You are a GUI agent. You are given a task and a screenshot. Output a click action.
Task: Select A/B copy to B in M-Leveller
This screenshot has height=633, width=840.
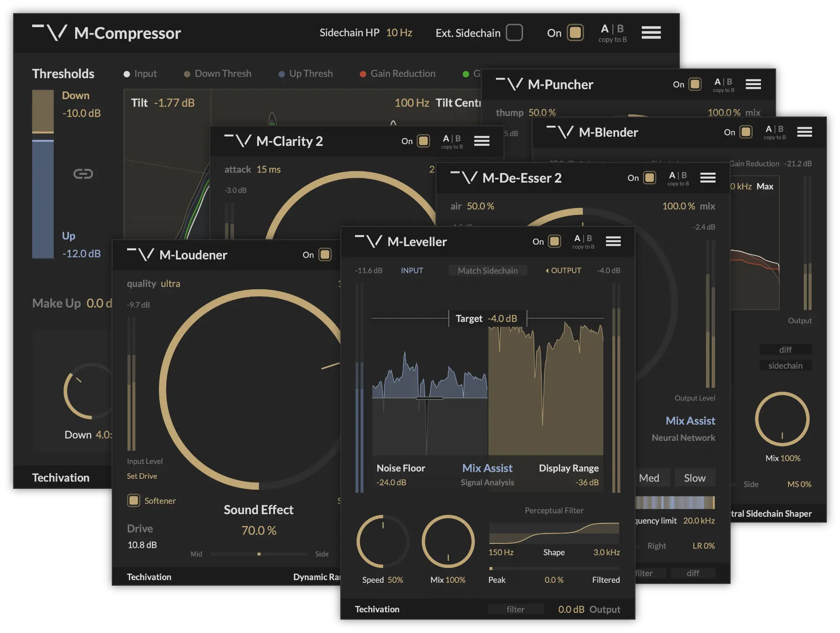pos(583,242)
